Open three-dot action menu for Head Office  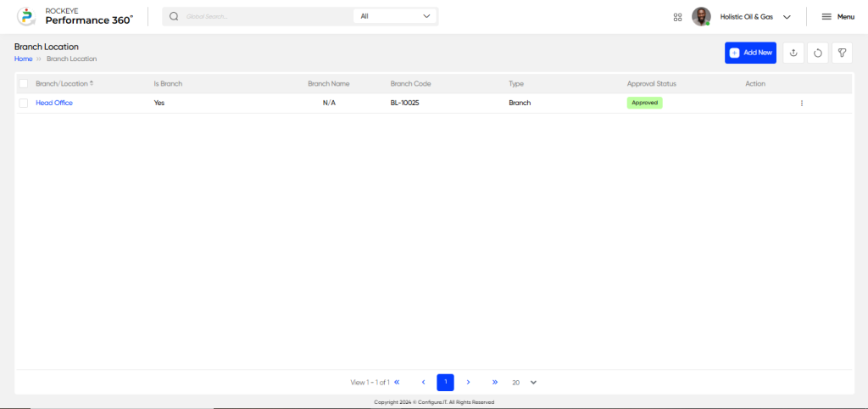coord(802,103)
